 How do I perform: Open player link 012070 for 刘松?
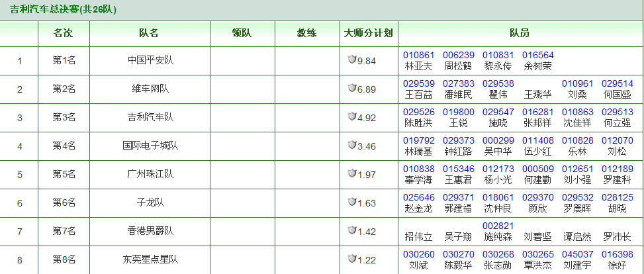point(617,140)
